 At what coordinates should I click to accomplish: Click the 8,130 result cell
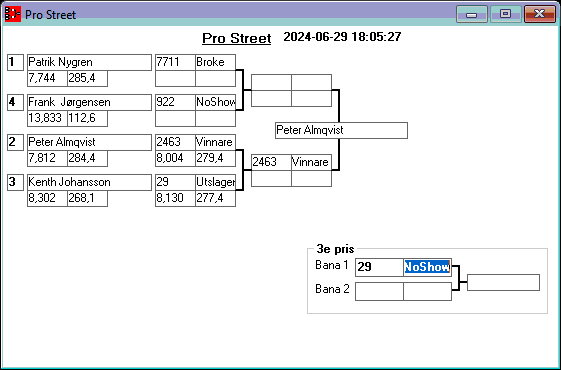coord(175,199)
